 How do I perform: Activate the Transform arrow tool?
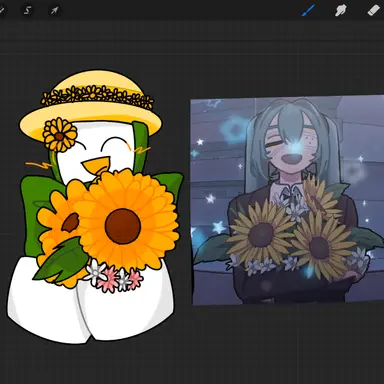point(54,11)
